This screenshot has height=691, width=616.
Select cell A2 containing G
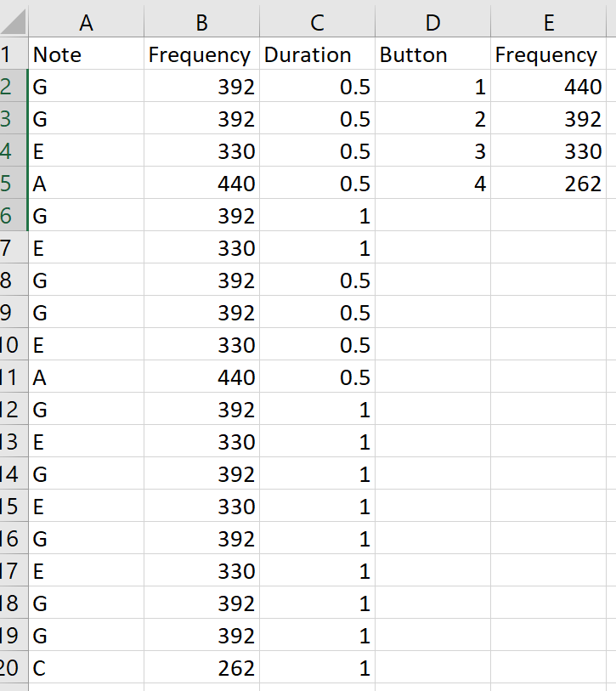[x=86, y=86]
